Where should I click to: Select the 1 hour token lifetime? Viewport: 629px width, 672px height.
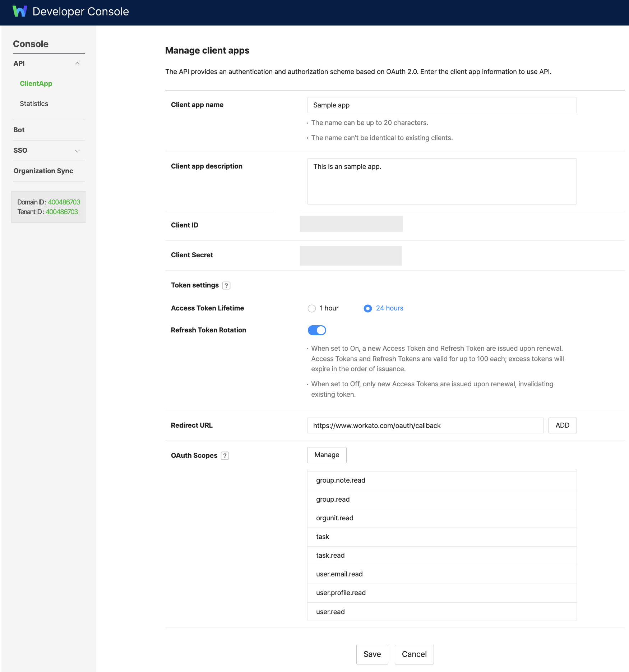click(311, 308)
